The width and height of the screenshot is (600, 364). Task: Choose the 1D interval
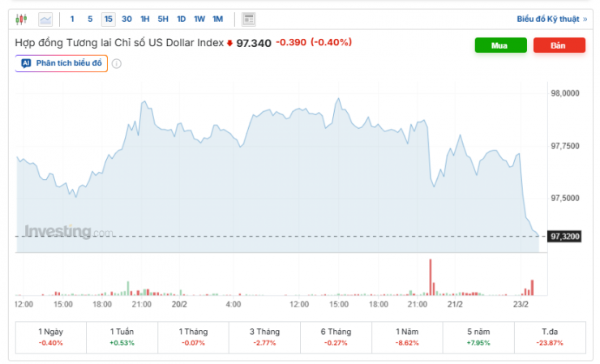click(x=181, y=19)
